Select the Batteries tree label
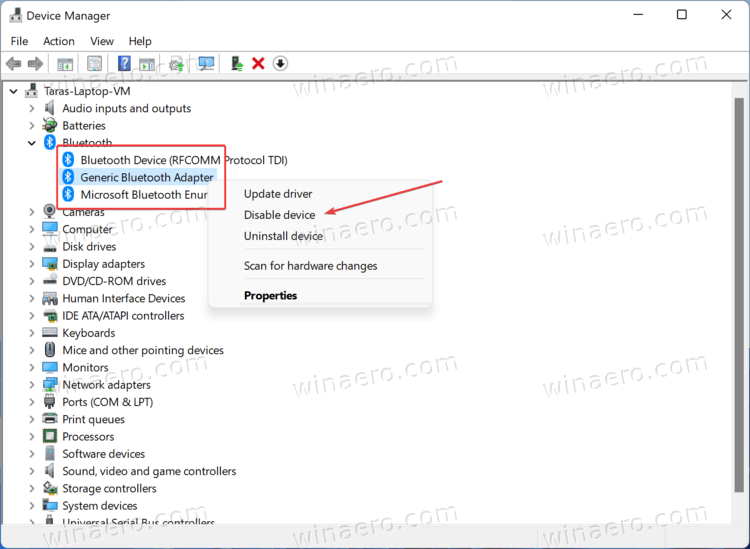 84,125
